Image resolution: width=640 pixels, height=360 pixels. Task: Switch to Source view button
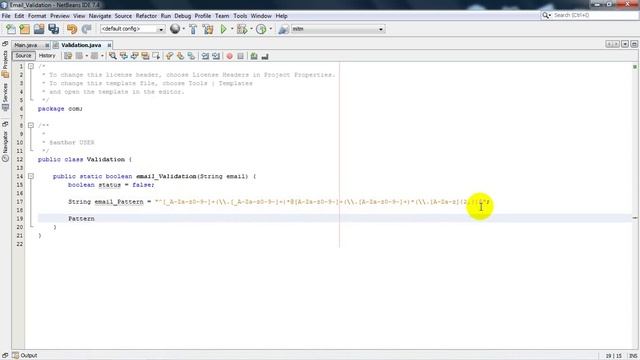tap(23, 56)
